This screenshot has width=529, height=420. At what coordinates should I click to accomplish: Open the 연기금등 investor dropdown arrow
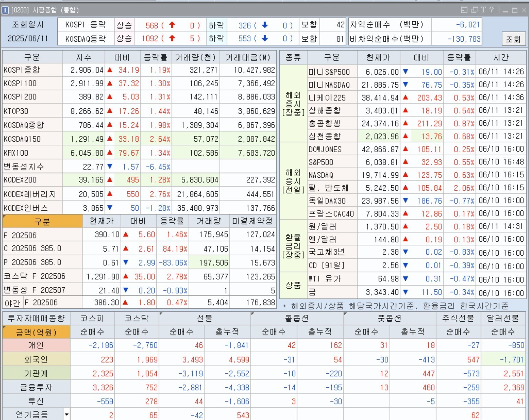pyautogui.click(x=67, y=415)
